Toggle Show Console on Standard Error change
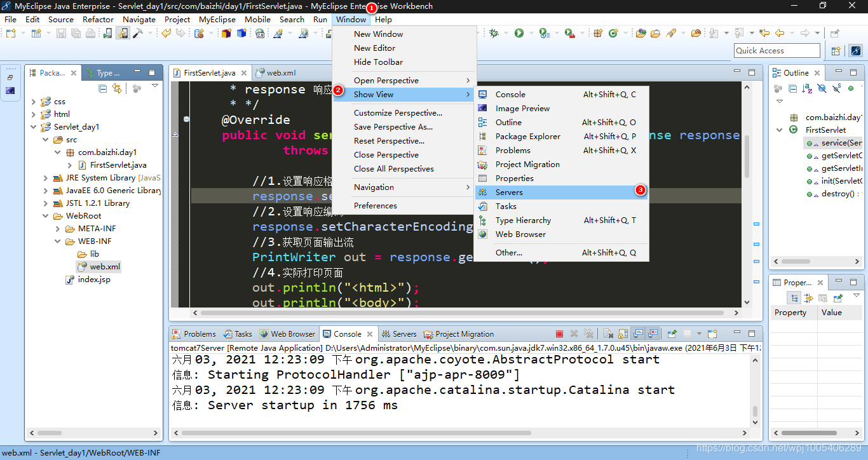This screenshot has width=868, height=460. coord(653,334)
